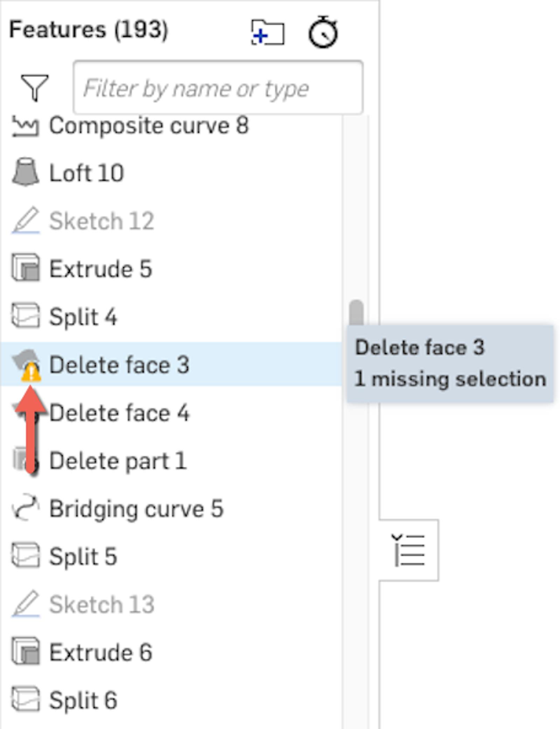Click the add folder icon
The width and height of the screenshot is (560, 729).
268,32
